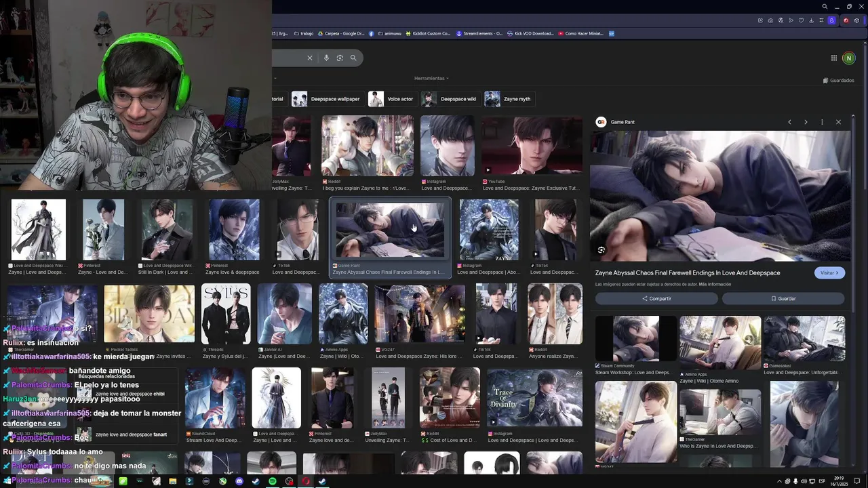
Task: Open the Facebook bookmark icon
Action: pyautogui.click(x=372, y=33)
